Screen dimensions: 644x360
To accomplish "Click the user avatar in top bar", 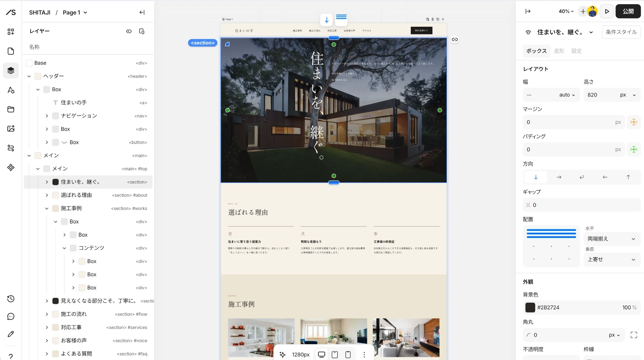I will (x=592, y=11).
